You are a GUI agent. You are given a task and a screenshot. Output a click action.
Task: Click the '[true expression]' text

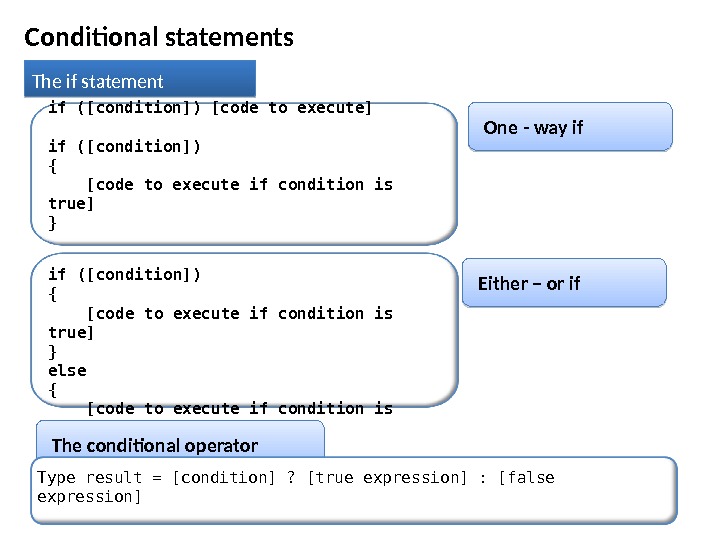click(387, 477)
